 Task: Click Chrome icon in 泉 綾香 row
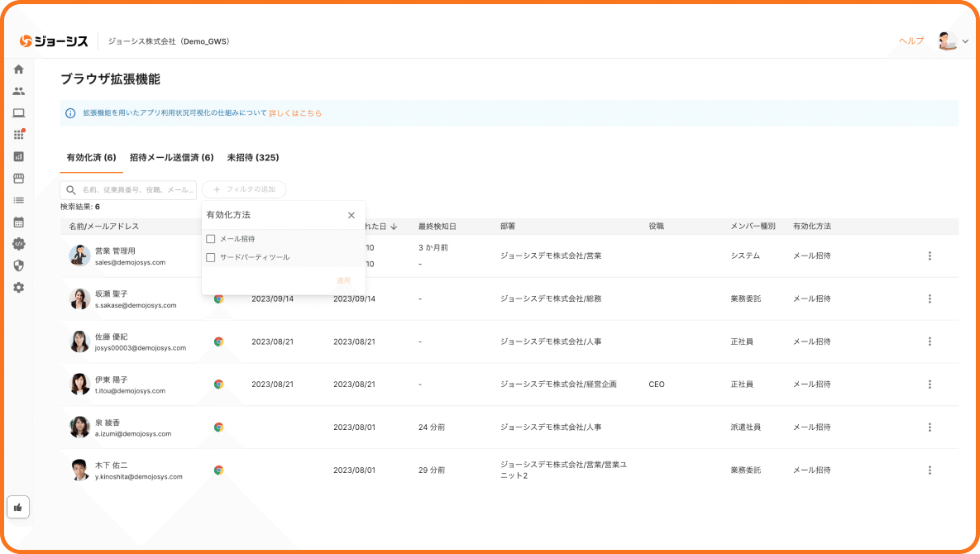click(x=219, y=427)
